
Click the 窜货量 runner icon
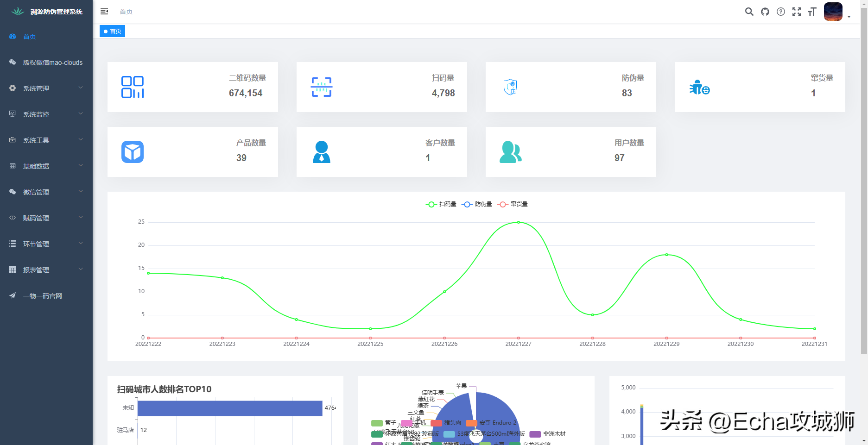pyautogui.click(x=699, y=87)
